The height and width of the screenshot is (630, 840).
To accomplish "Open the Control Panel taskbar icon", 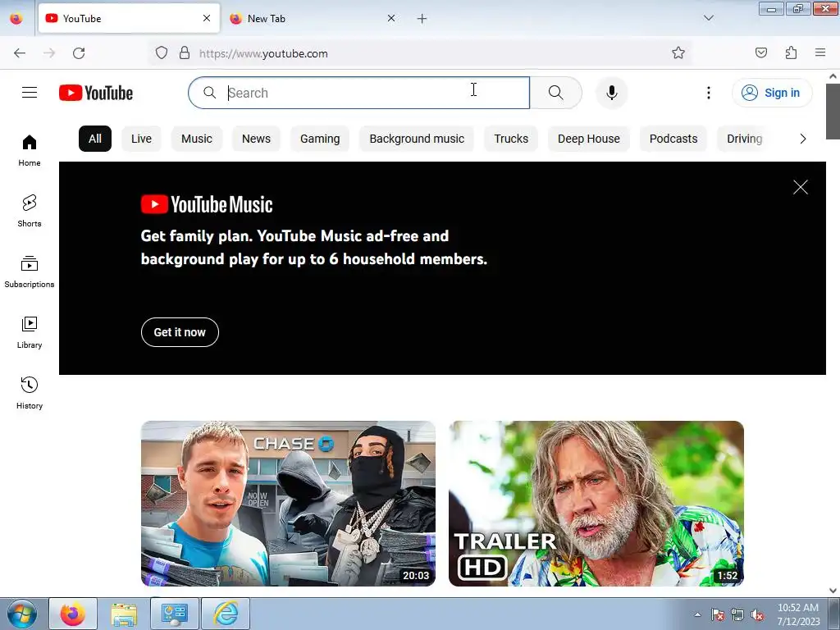I will (x=174, y=614).
